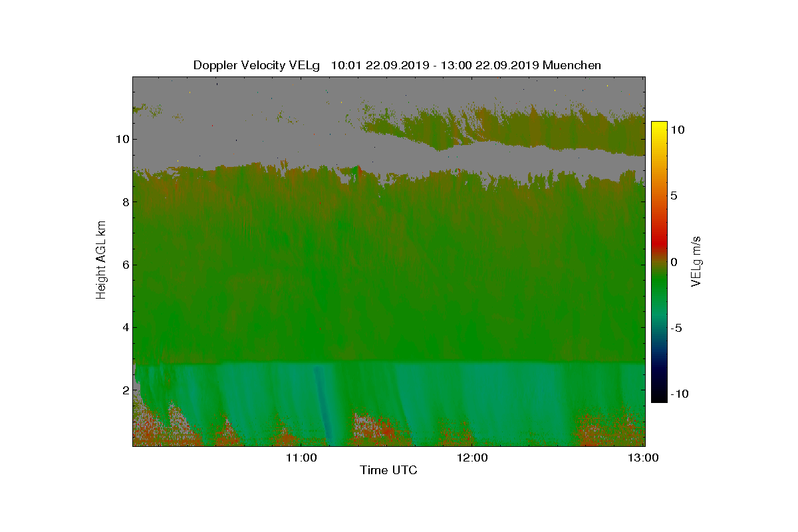Viewport: 798px width, 532px height.
Task: Click the black bottom of the colorbar
Action: pos(659,397)
